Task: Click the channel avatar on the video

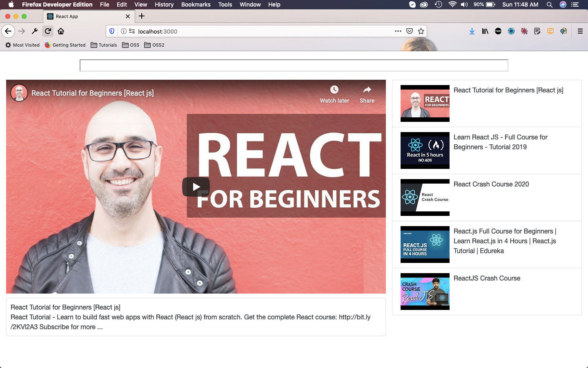Action: pos(19,93)
